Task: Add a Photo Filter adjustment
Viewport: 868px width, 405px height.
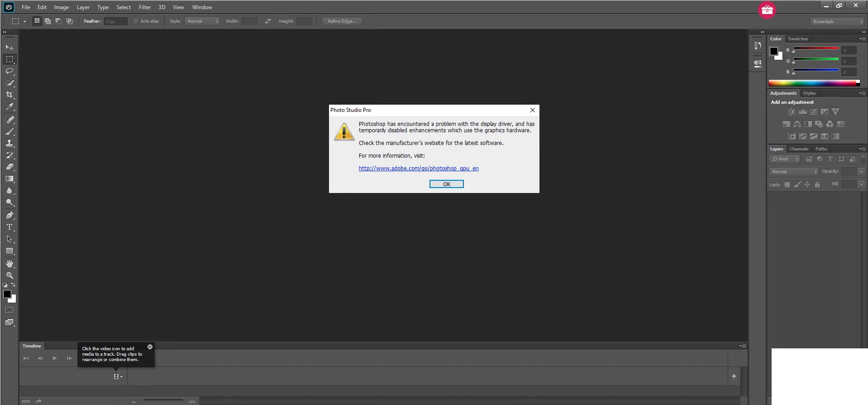Action: tap(819, 124)
